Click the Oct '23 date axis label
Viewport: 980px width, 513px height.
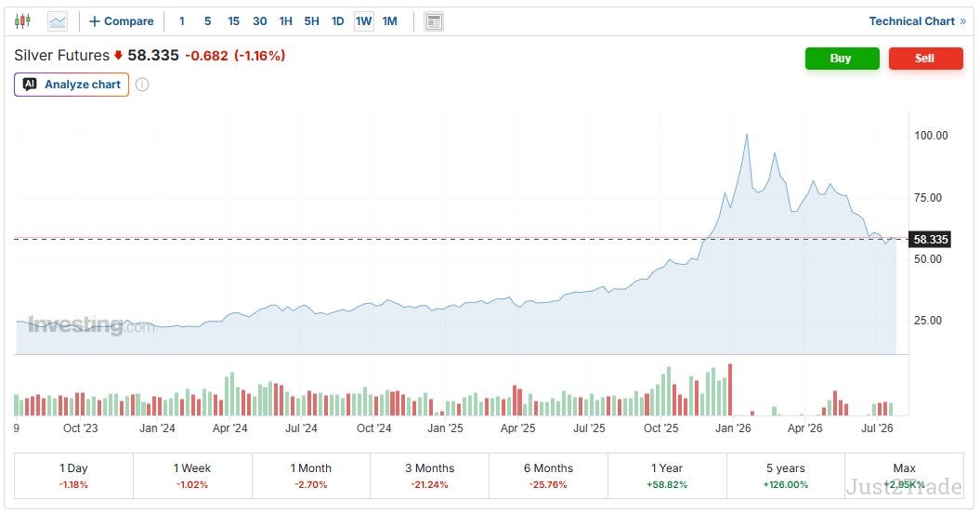pos(81,427)
